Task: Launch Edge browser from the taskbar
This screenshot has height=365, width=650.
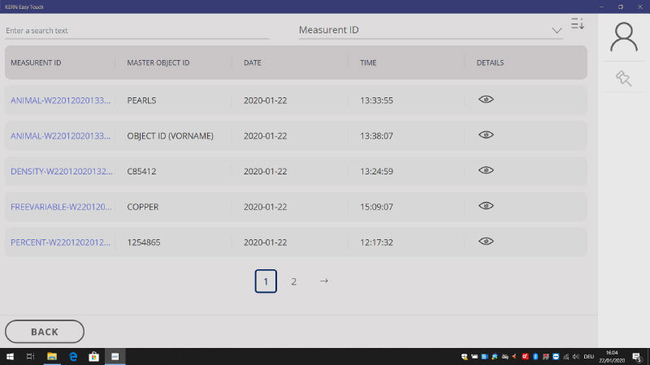Action: click(x=73, y=356)
